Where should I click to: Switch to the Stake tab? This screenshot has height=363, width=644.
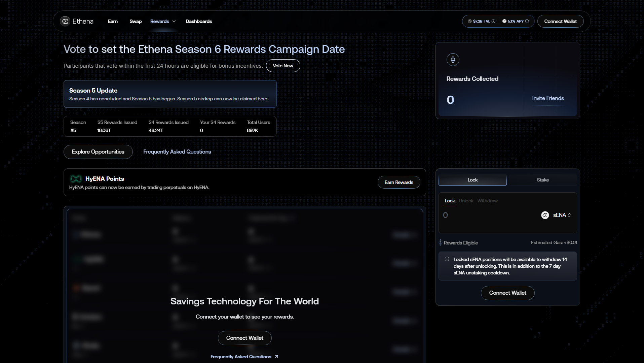[543, 180]
